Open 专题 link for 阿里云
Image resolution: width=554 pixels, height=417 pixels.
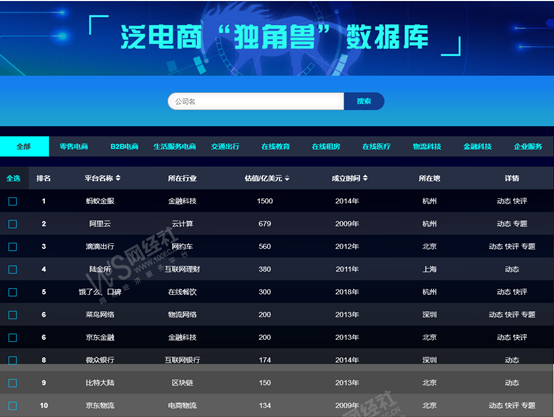520,224
